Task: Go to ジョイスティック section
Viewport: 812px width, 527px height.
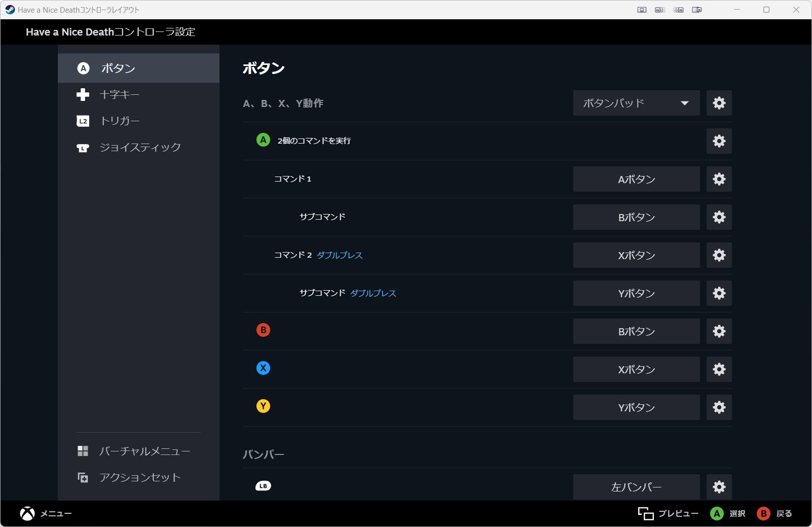Action: (138, 148)
